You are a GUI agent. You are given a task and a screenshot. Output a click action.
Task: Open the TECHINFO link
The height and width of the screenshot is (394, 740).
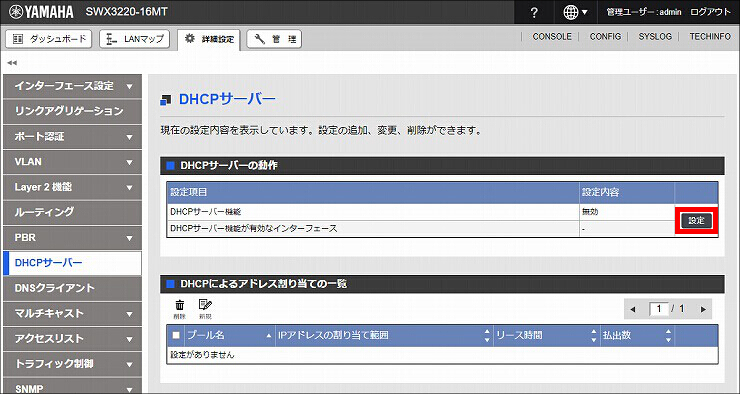pyautogui.click(x=710, y=36)
